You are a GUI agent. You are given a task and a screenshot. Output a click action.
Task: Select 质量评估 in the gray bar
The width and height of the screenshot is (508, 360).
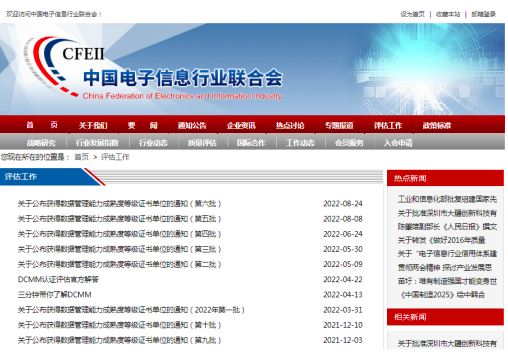coord(202,143)
